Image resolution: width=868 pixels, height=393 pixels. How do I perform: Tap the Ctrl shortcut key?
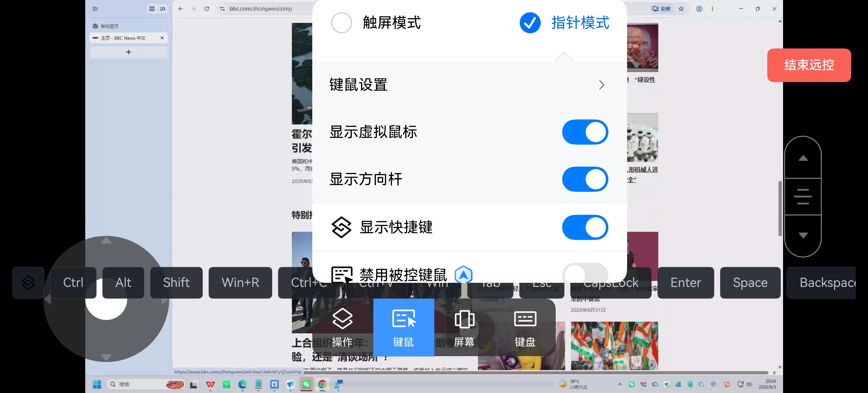tap(73, 282)
